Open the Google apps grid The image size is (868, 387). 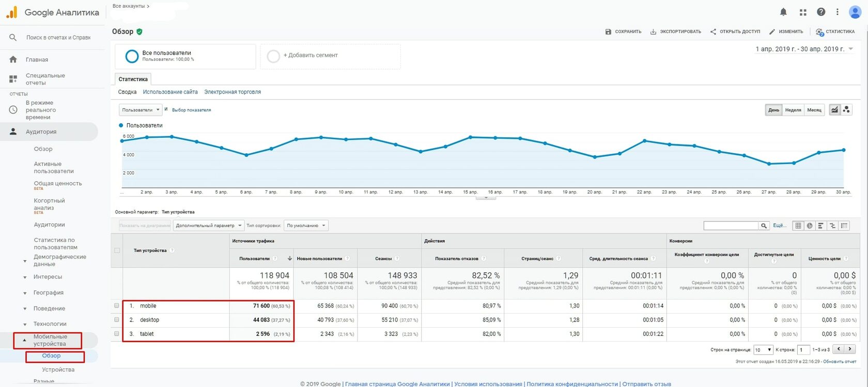(802, 12)
